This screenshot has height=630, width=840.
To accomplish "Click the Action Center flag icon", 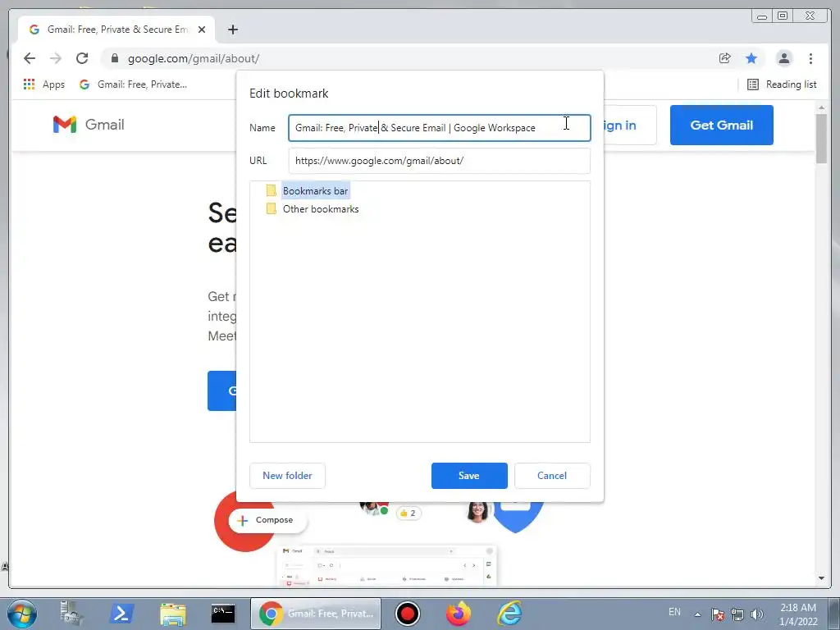I will click(x=718, y=614).
